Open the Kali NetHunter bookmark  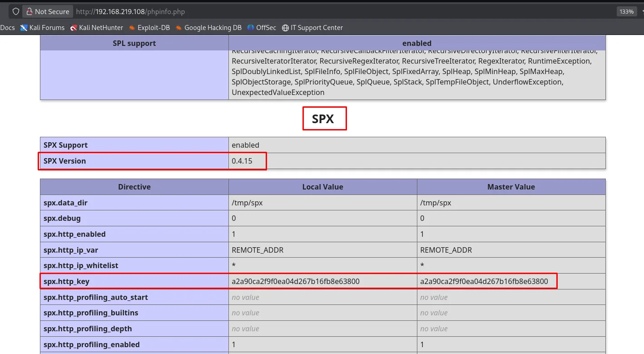[x=96, y=28]
